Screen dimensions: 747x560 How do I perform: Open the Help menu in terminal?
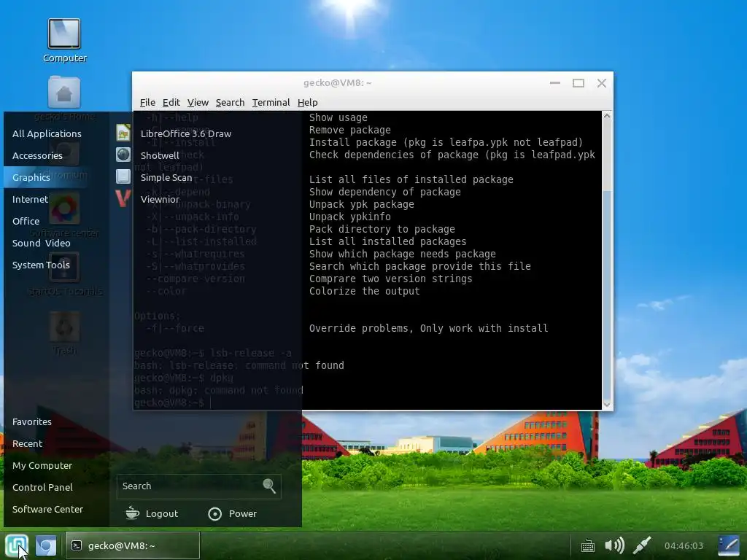coord(307,102)
